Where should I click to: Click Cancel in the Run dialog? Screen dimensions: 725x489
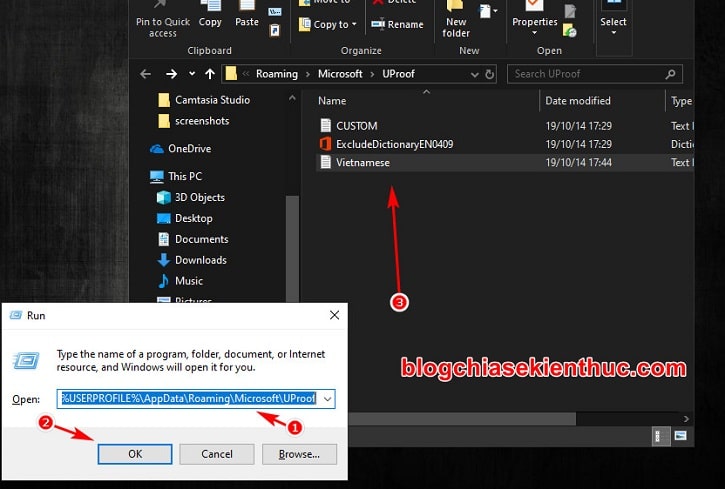217,454
